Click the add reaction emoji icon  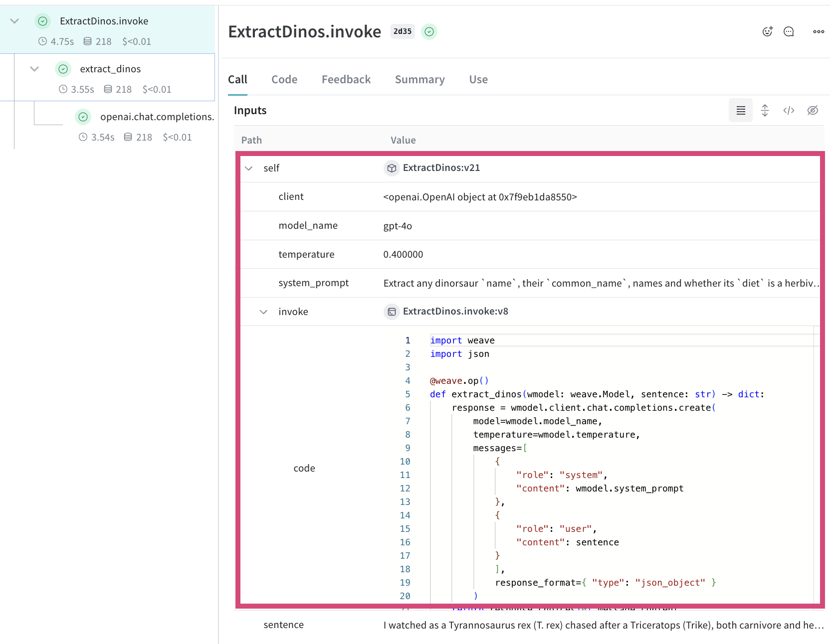coord(767,31)
